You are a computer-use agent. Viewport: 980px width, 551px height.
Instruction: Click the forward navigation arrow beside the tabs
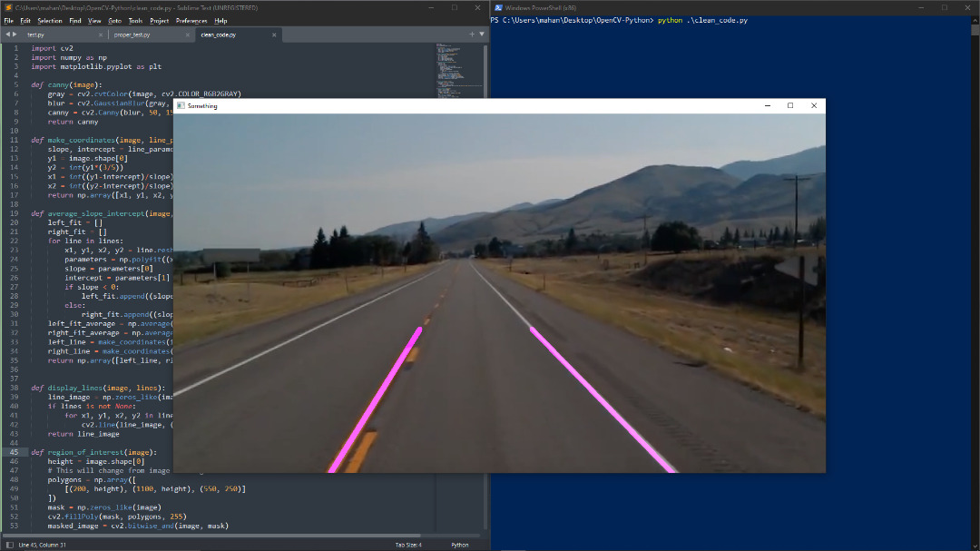[x=14, y=34]
